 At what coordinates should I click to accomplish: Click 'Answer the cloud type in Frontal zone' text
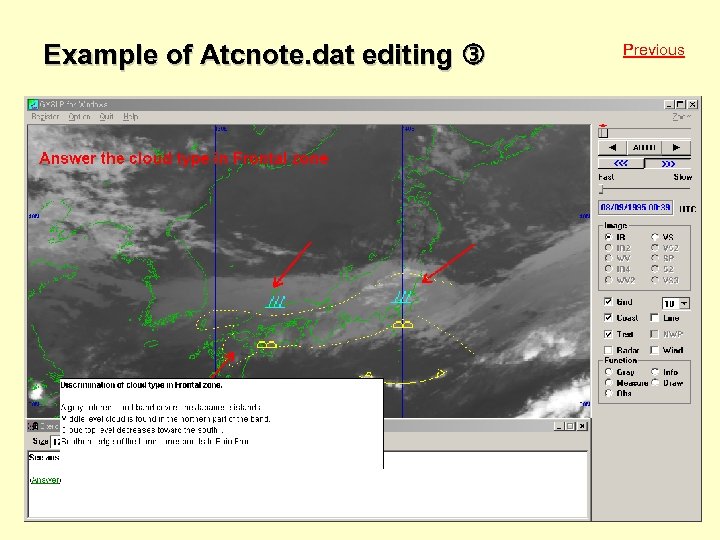click(184, 158)
